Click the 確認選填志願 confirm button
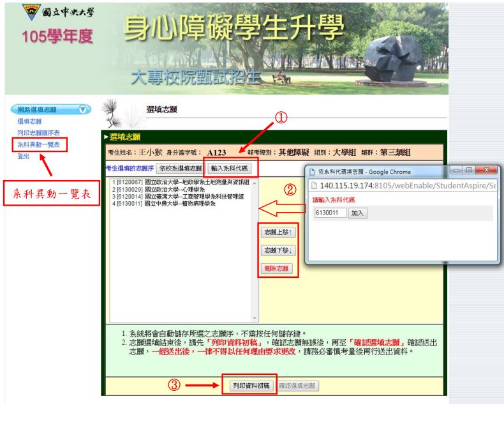Screen dimensions: 504x426 point(297,386)
